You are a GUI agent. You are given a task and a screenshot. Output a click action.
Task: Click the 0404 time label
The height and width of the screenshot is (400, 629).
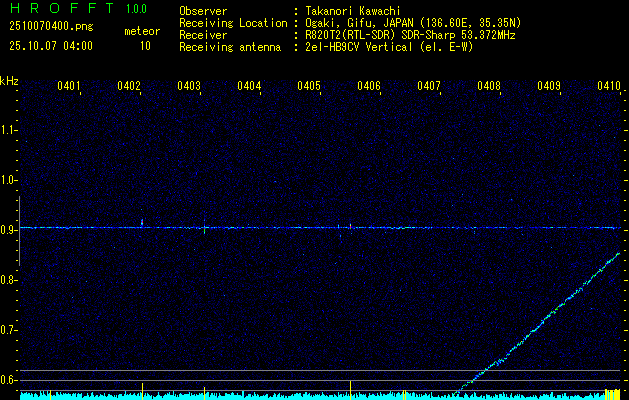point(249,85)
